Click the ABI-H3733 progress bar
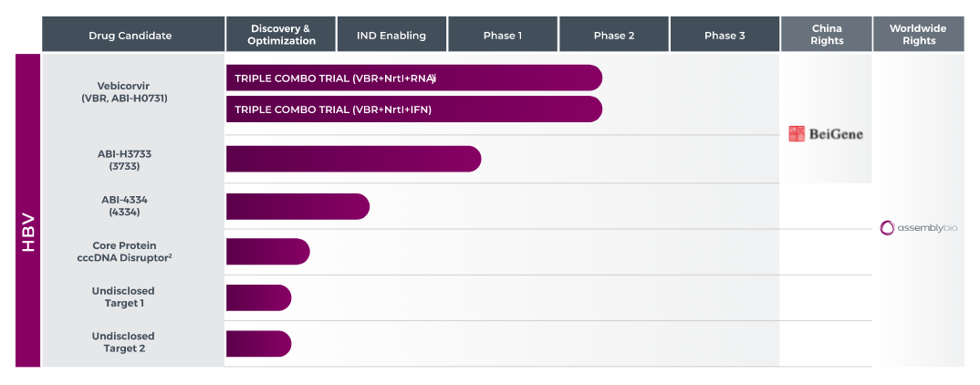Screen dimensions: 980x385 point(354,159)
